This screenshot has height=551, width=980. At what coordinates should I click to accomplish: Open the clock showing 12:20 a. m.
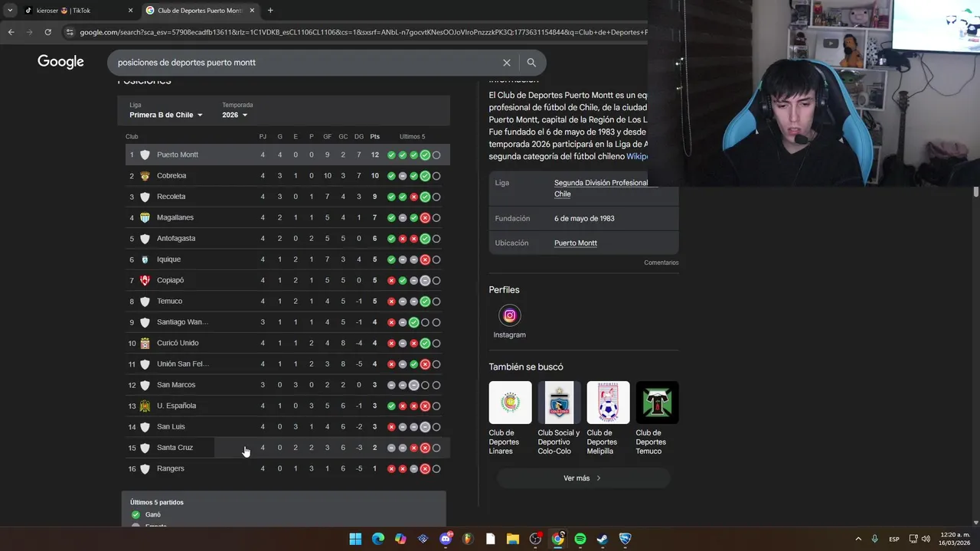(955, 539)
